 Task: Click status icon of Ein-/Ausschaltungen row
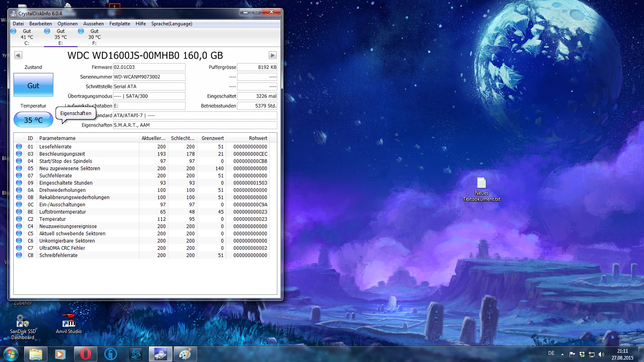coord(19,204)
